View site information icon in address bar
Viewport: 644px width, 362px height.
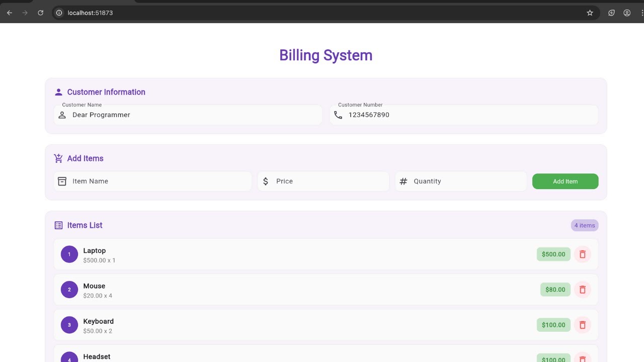pos(59,13)
